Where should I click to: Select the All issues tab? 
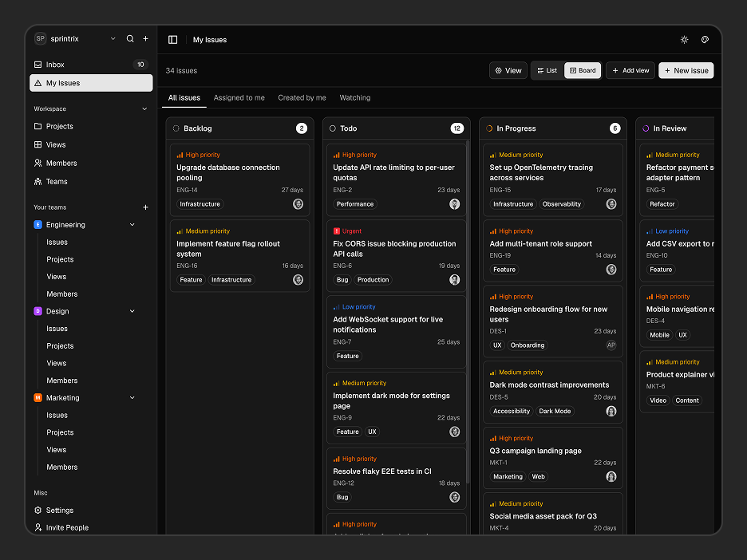(x=184, y=97)
